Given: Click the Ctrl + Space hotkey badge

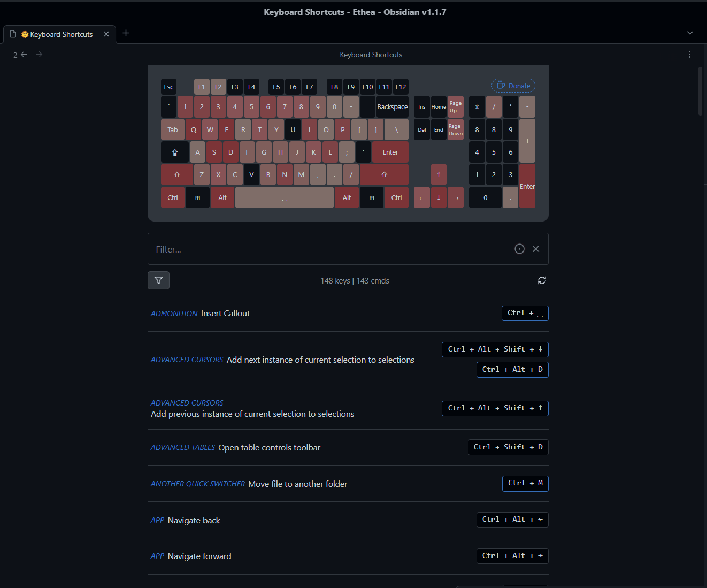Looking at the screenshot, I should click(525, 313).
